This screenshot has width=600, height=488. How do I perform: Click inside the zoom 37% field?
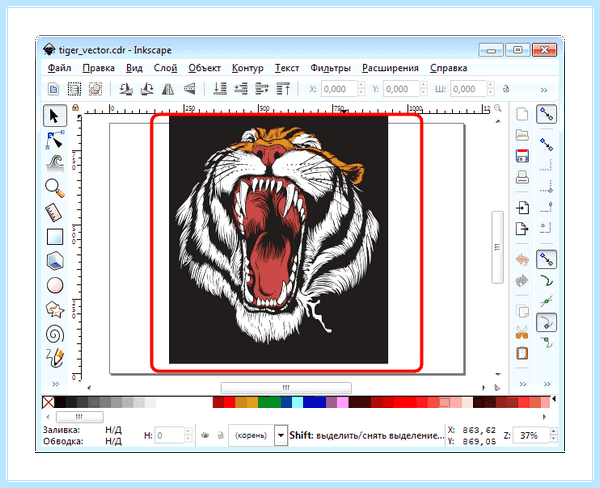tap(530, 435)
